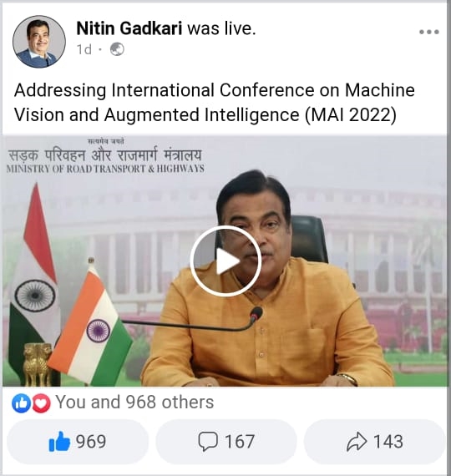Click the thumbs-up icon in Like button

pyautogui.click(x=59, y=442)
